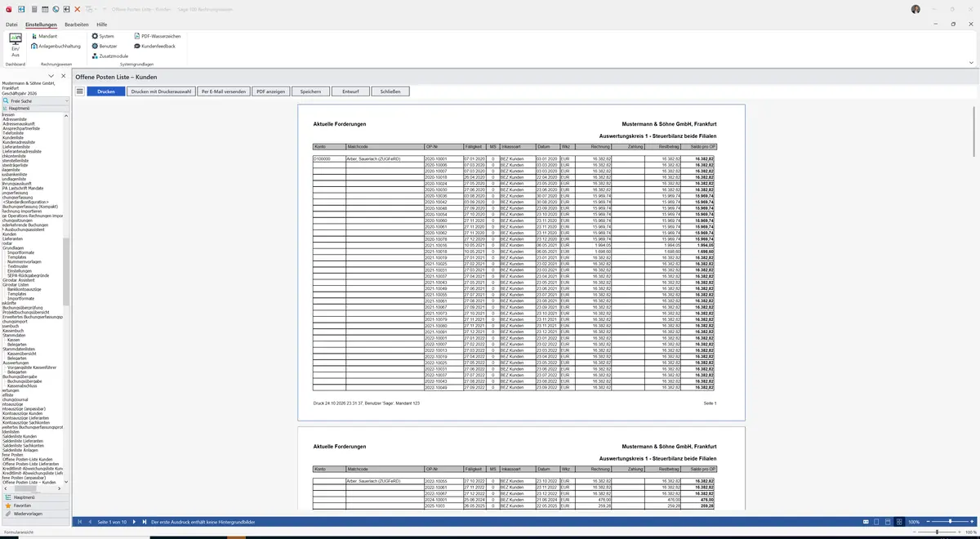Click the hamburger menu beside Drucken
This screenshot has height=539, width=980.
coord(80,91)
